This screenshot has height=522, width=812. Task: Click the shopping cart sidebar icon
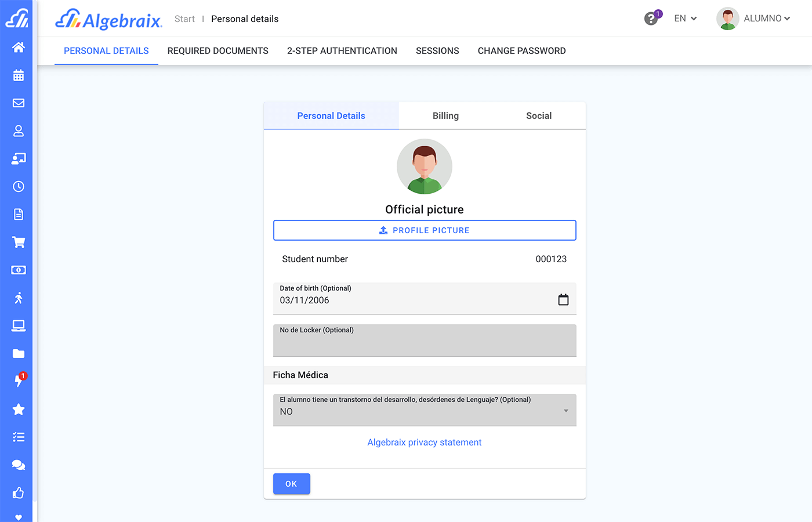click(19, 242)
